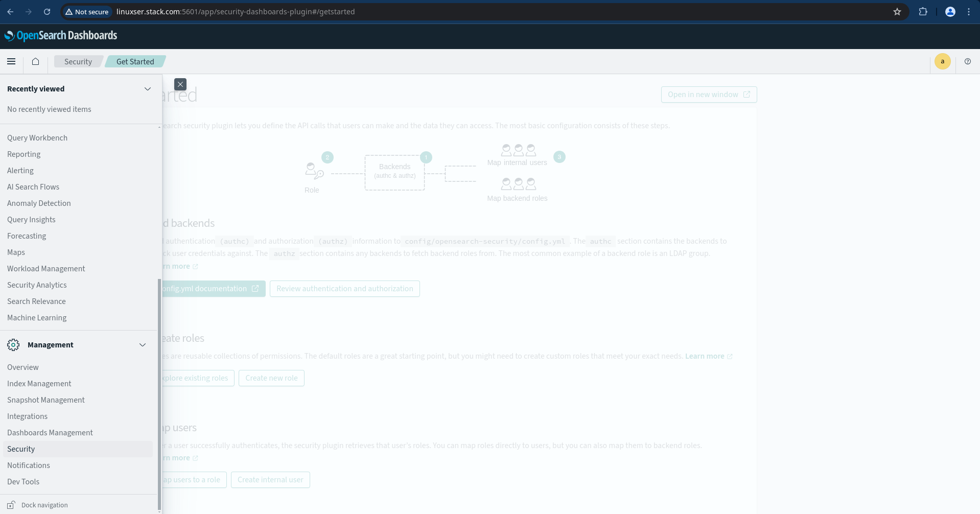Open the browser extensions puzzle icon
The width and height of the screenshot is (980, 514).
coord(923,11)
